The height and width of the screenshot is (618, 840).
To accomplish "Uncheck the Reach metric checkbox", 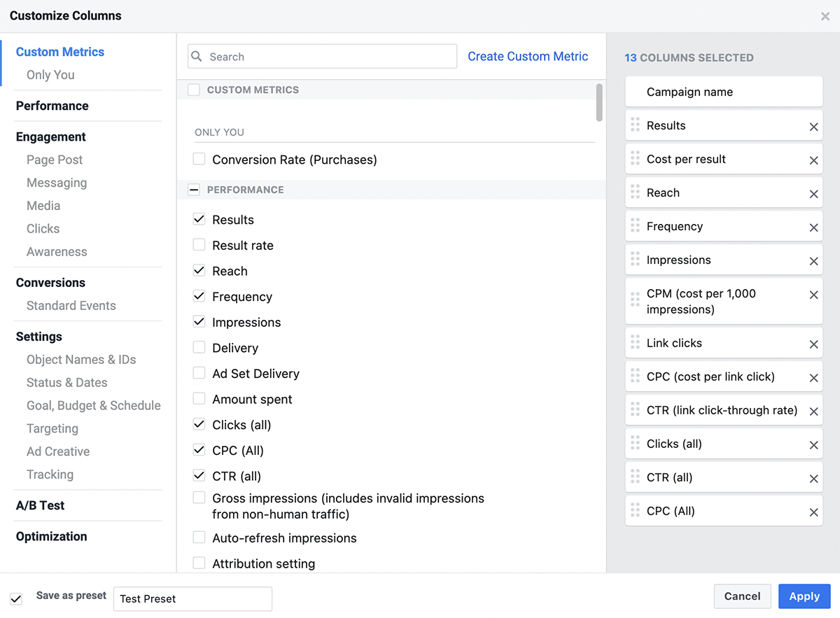I will (199, 270).
